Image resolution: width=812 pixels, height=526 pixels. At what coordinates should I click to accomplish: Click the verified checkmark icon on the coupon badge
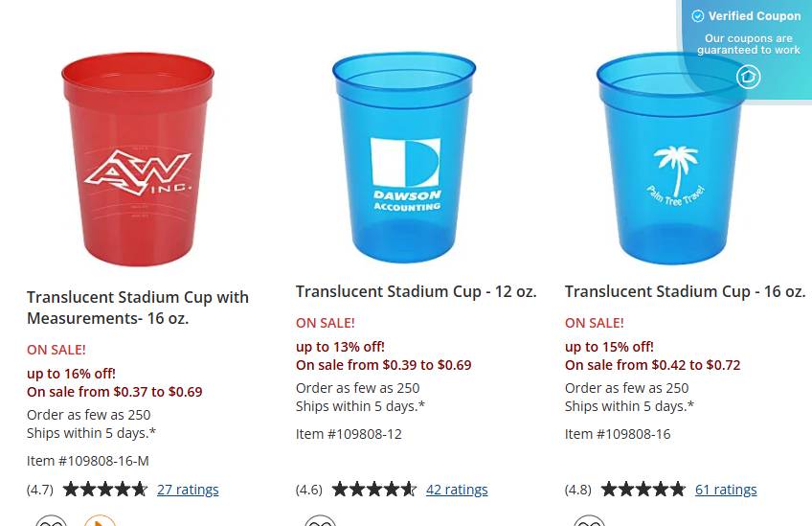pyautogui.click(x=698, y=16)
